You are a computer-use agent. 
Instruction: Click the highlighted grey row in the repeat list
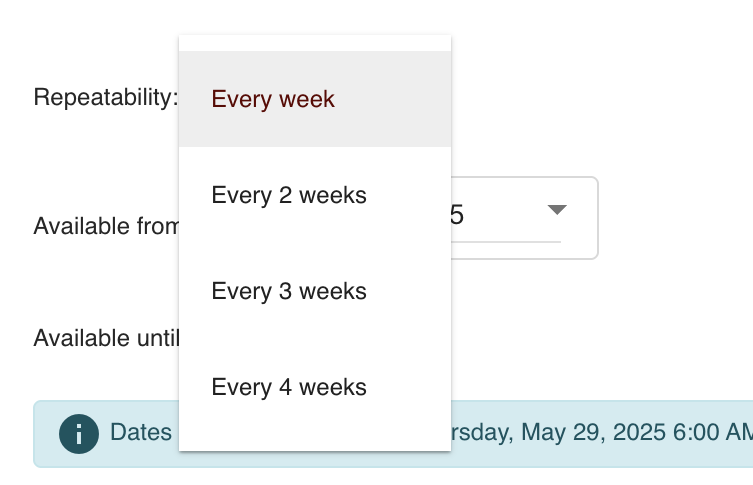click(315, 99)
